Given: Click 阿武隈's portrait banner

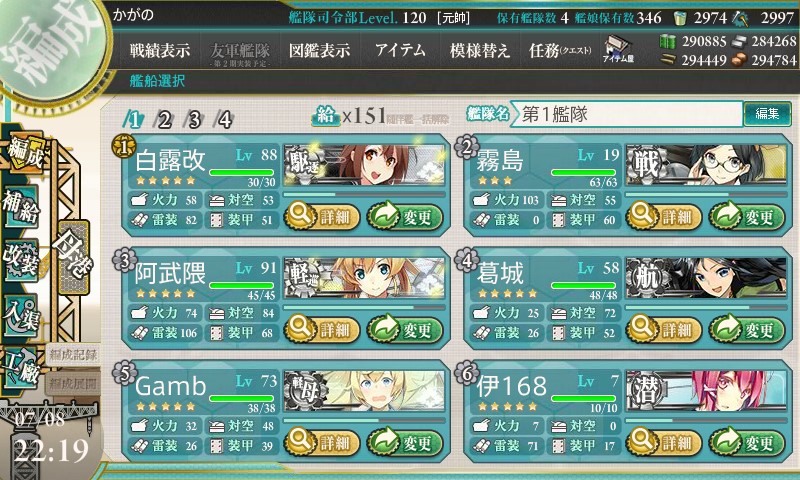Looking at the screenshot, I should click(364, 278).
